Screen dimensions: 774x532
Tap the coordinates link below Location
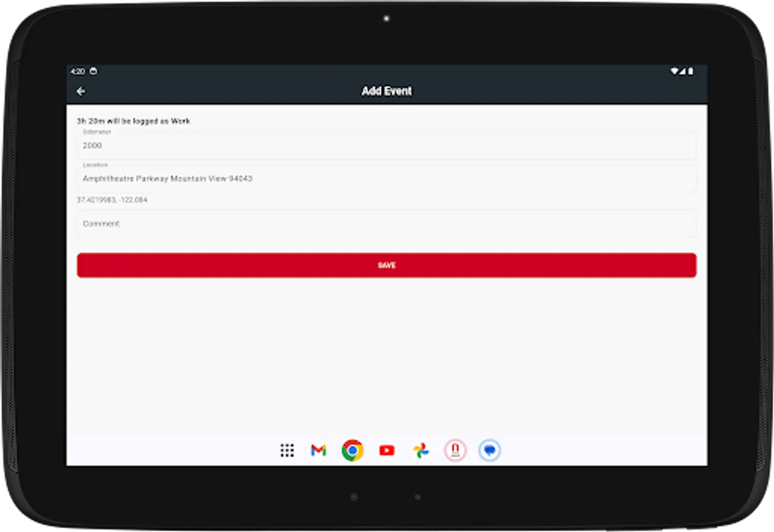pyautogui.click(x=112, y=200)
